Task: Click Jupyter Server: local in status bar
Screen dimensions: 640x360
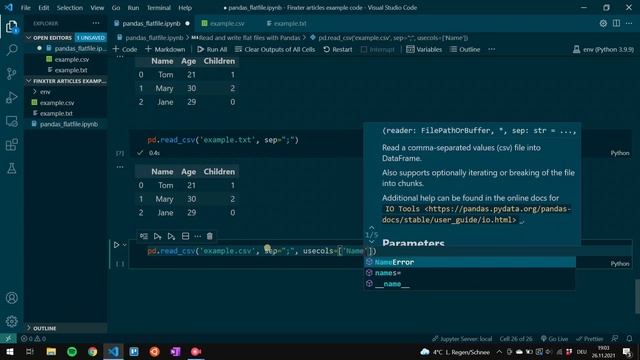Action: click(x=462, y=338)
